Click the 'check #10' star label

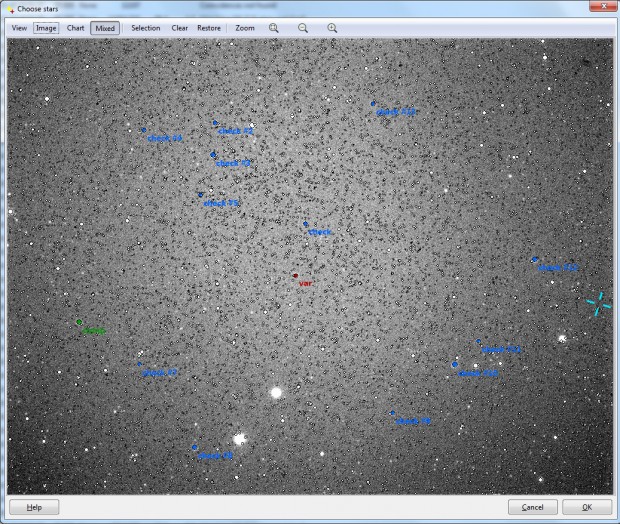pyautogui.click(x=478, y=373)
